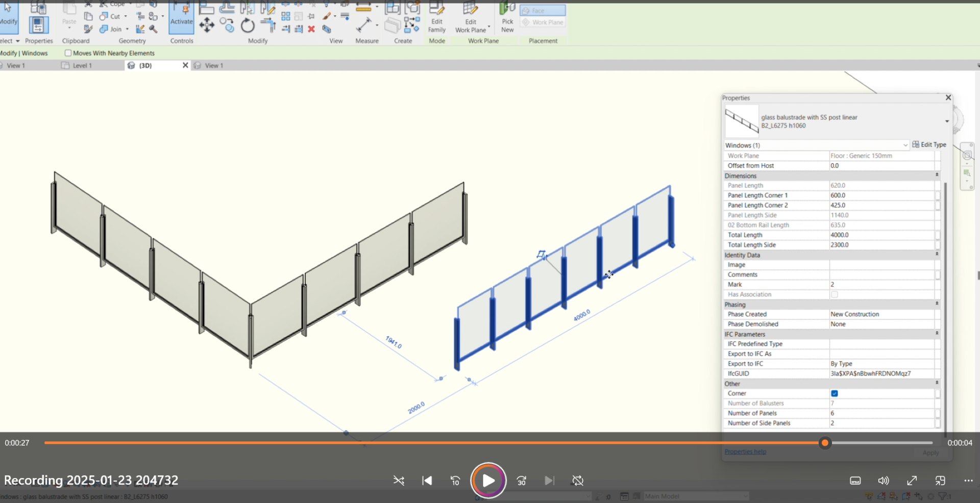This screenshot has width=980, height=503.
Task: Toggle captions in the media player
Action: 855,481
